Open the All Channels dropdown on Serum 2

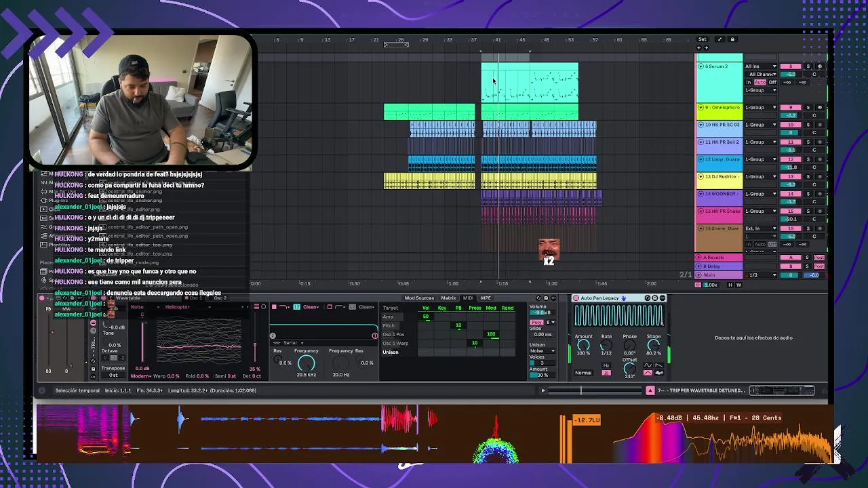coord(762,75)
